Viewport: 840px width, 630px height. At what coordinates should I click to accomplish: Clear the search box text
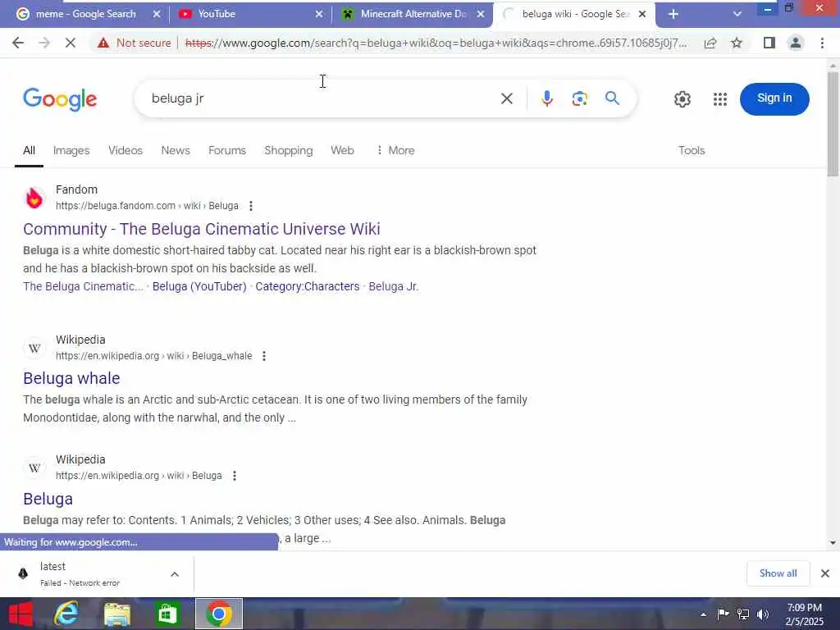coord(506,98)
